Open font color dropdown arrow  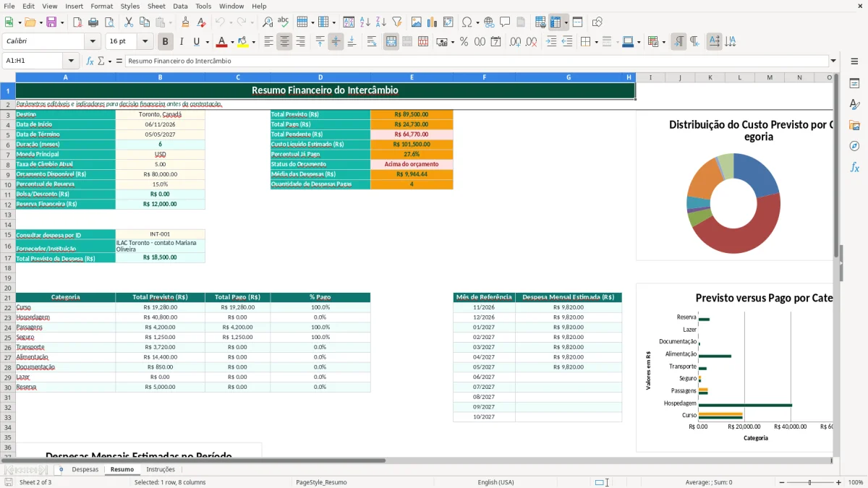[231, 42]
